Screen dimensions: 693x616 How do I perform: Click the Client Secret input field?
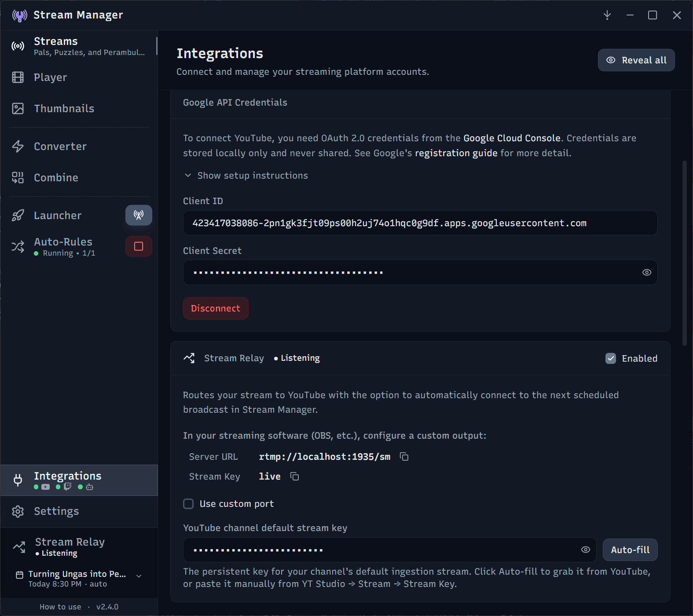click(420, 272)
